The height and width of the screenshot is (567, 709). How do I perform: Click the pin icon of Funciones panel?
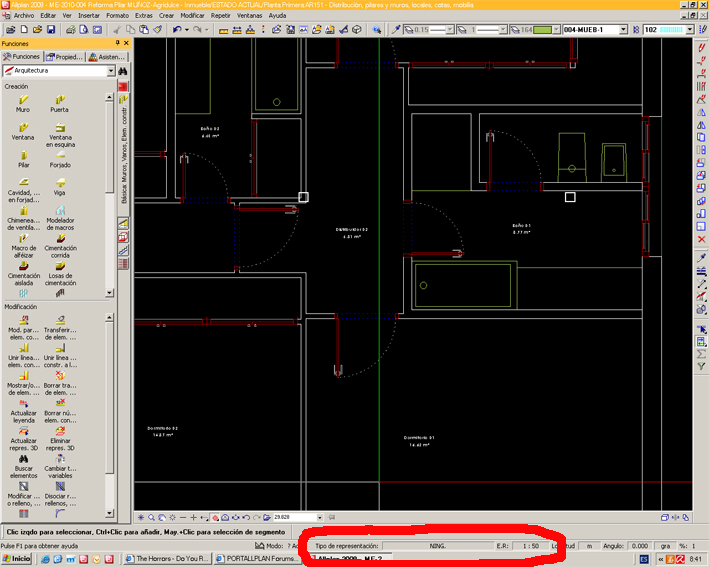click(x=118, y=43)
